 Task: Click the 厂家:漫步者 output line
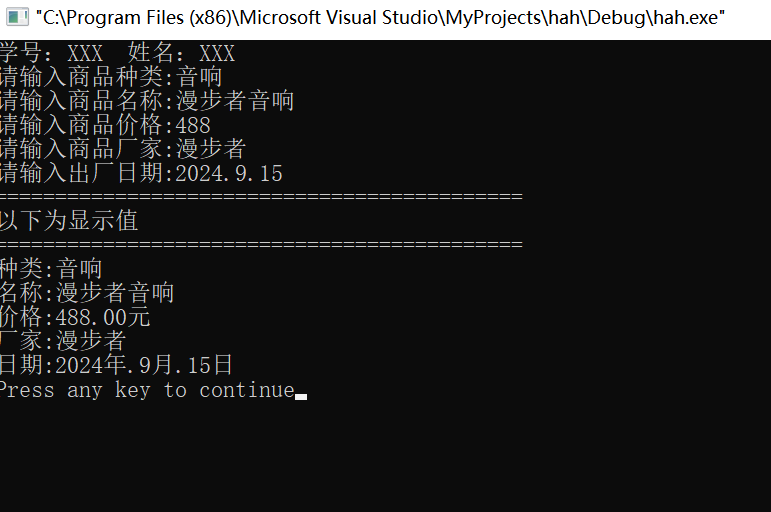[x=63, y=341]
